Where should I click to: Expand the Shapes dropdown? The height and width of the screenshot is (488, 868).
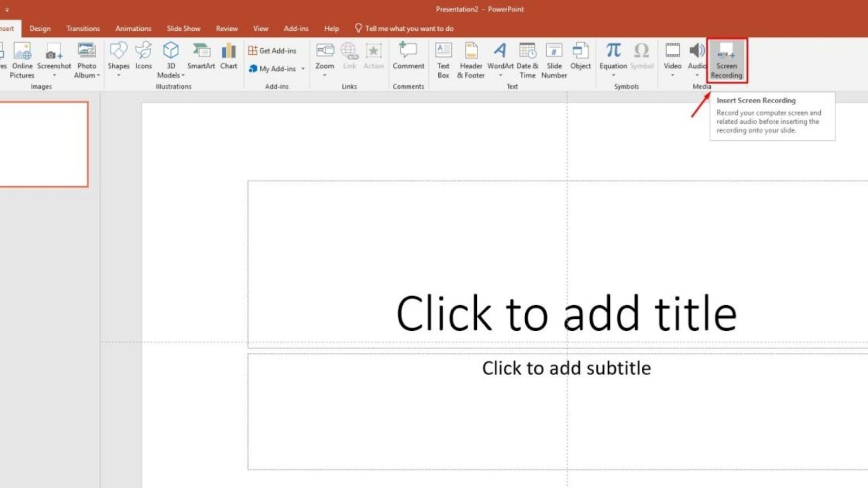118,75
